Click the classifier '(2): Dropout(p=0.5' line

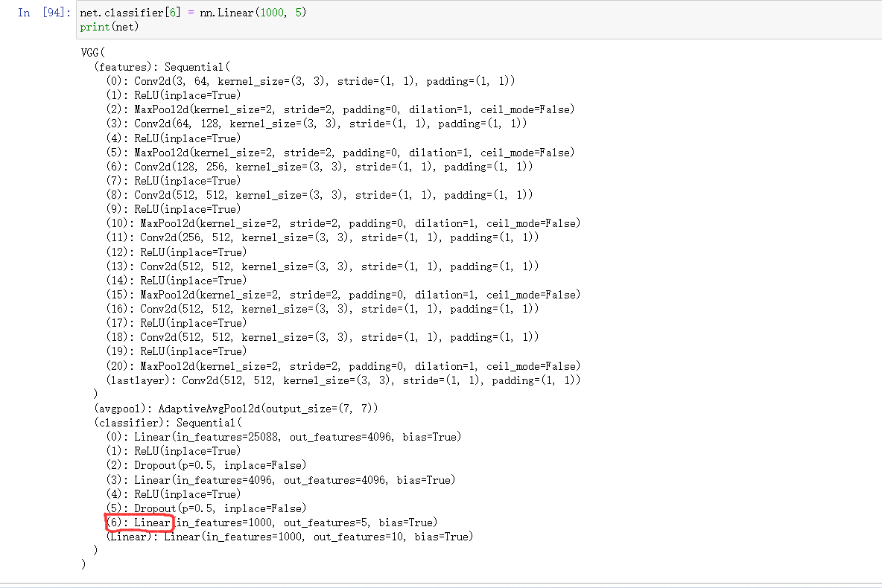[x=206, y=465]
